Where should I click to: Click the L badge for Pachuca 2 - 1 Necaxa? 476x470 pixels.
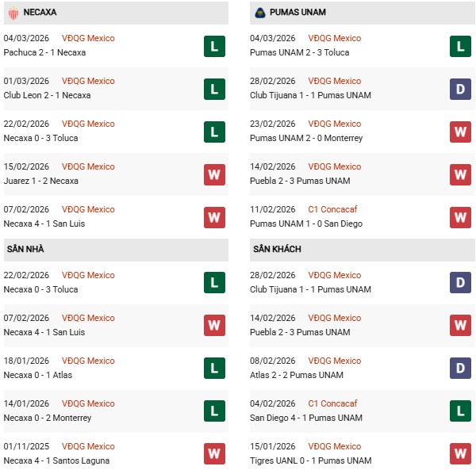pos(214,46)
